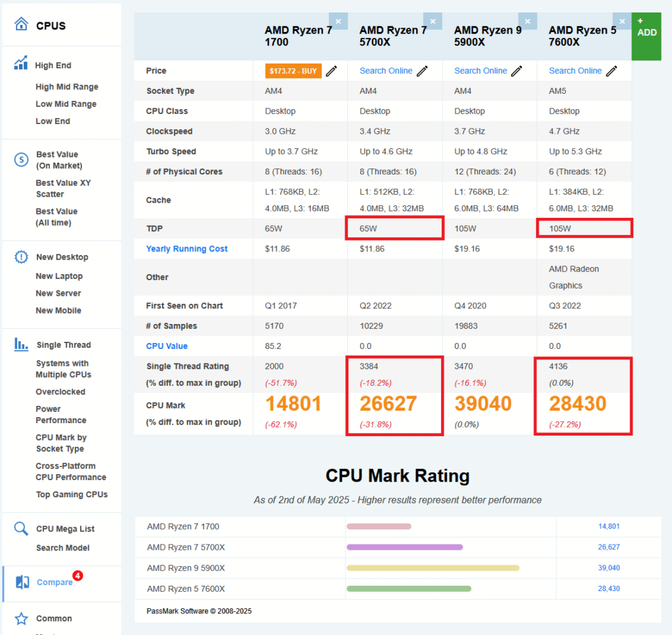Open CPUS sidebar heading
The image size is (672, 635).
point(51,26)
